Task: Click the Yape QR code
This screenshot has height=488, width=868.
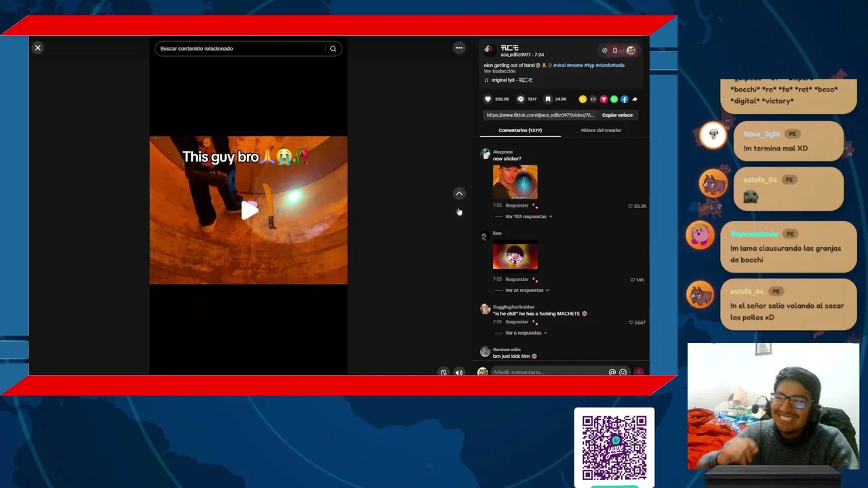Action: pyautogui.click(x=614, y=448)
